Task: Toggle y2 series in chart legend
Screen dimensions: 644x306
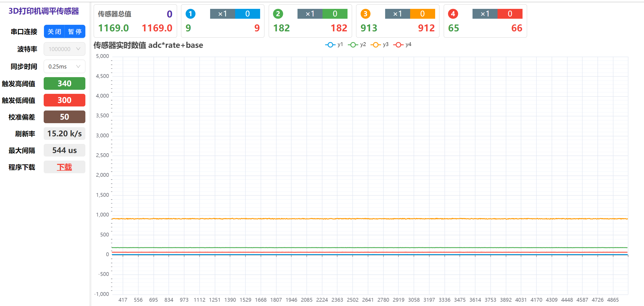Action: [357, 45]
